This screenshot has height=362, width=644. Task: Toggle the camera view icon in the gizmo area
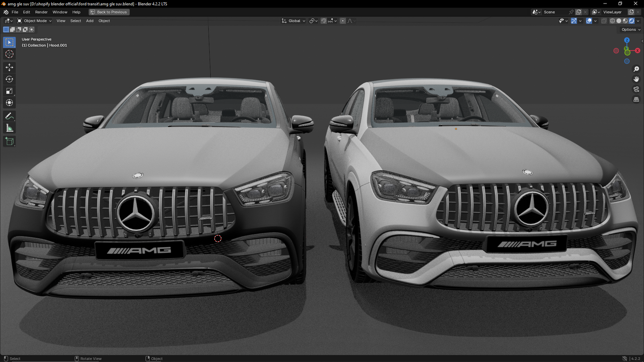(636, 89)
